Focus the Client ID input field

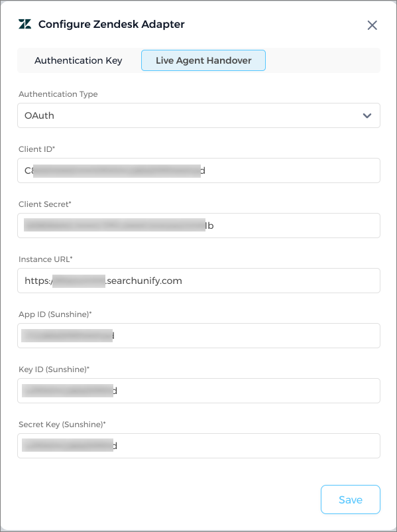click(199, 170)
